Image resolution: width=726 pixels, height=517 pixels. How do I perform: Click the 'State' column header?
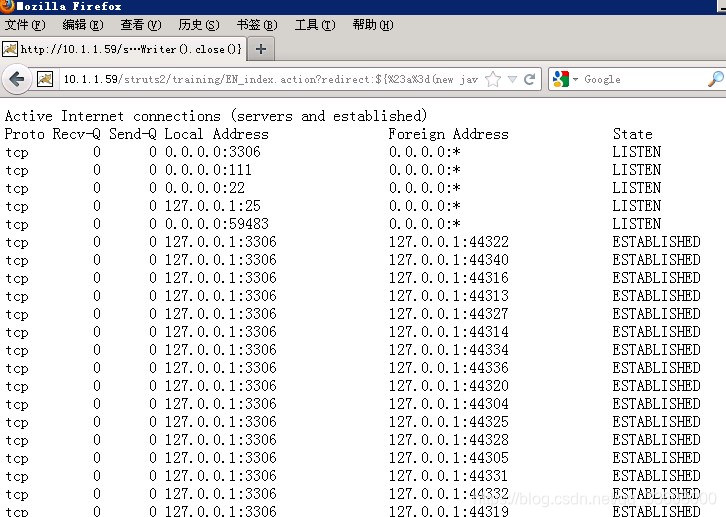point(632,134)
